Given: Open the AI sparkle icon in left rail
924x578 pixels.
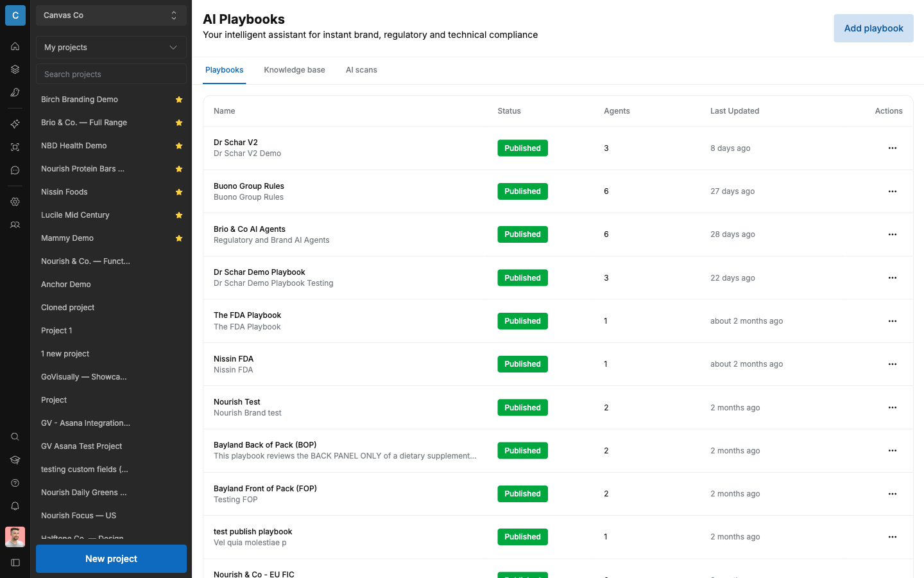Looking at the screenshot, I should [15, 124].
